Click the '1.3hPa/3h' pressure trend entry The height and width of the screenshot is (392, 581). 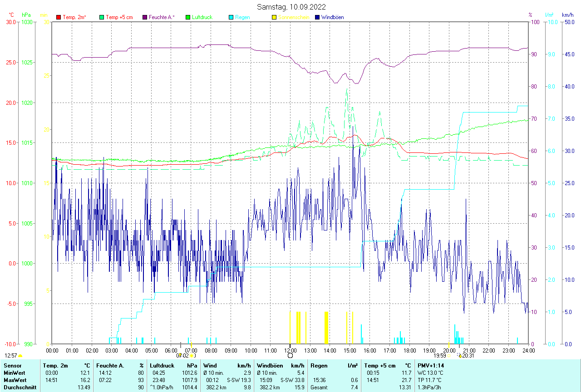[429, 387]
